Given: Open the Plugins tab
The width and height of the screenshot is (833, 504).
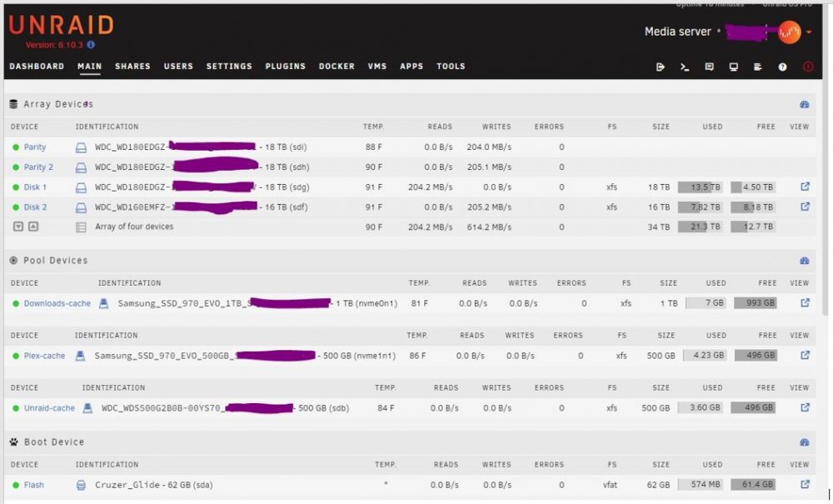Looking at the screenshot, I should pos(285,67).
